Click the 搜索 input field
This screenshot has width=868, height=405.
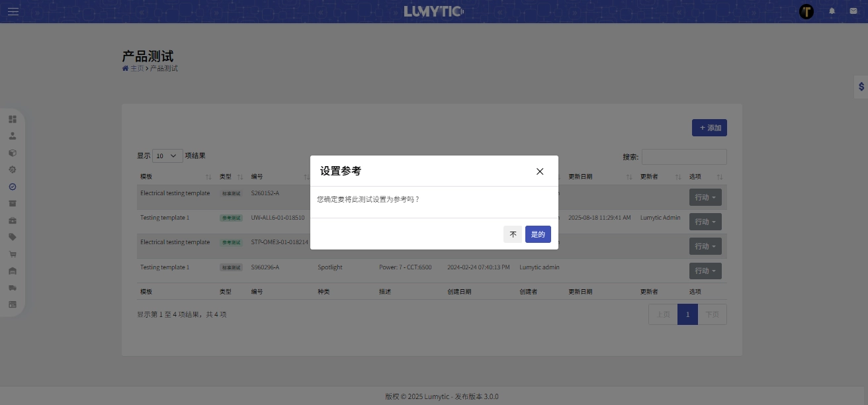coord(684,156)
